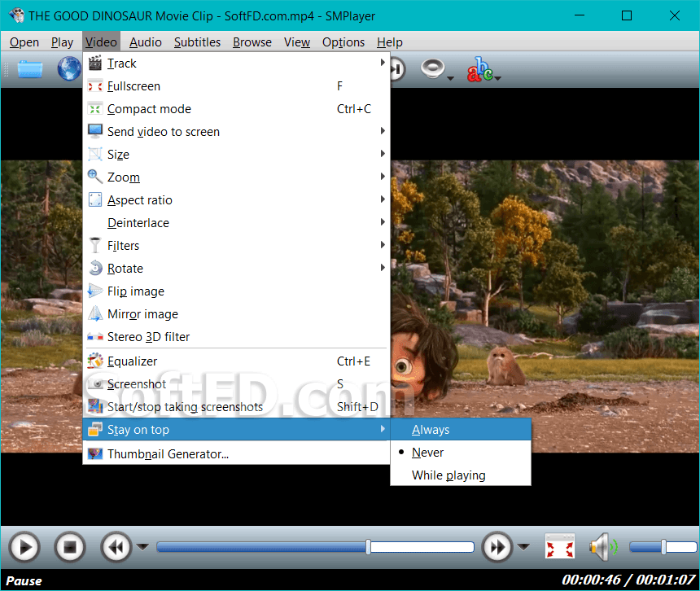700x591 pixels.
Task: Open the Options menu
Action: click(343, 42)
